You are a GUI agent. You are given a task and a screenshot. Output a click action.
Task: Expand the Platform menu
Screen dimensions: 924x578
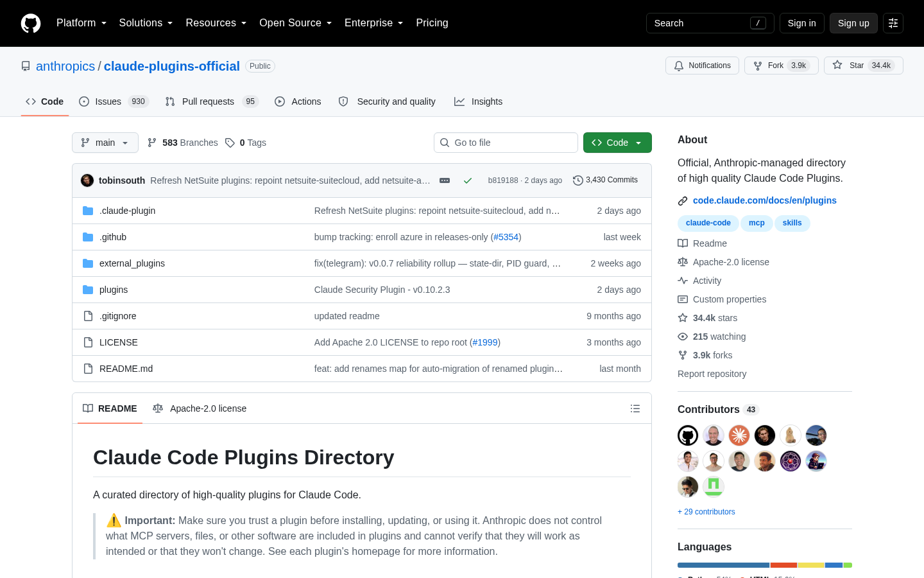[81, 23]
